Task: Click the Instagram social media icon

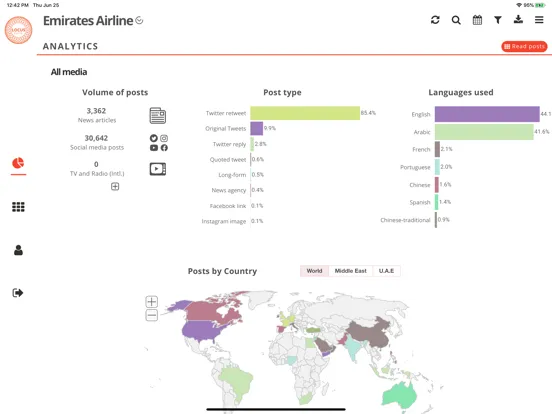Action: 164,138
